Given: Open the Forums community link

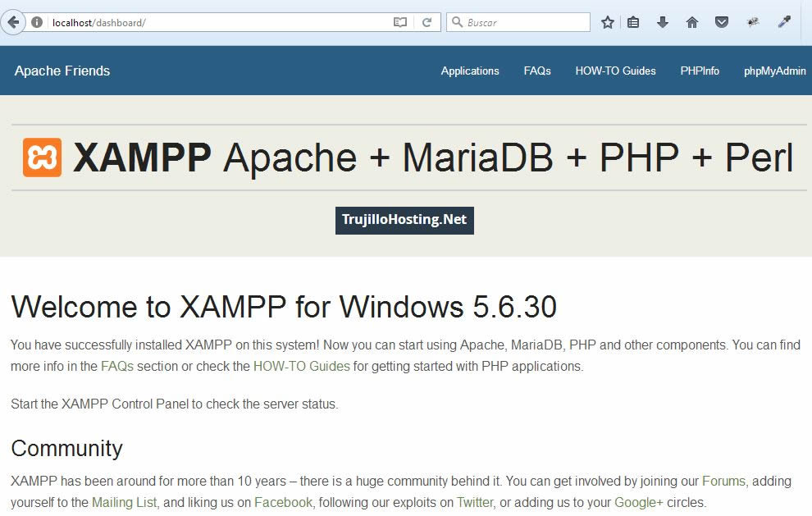Looking at the screenshot, I should tap(723, 482).
